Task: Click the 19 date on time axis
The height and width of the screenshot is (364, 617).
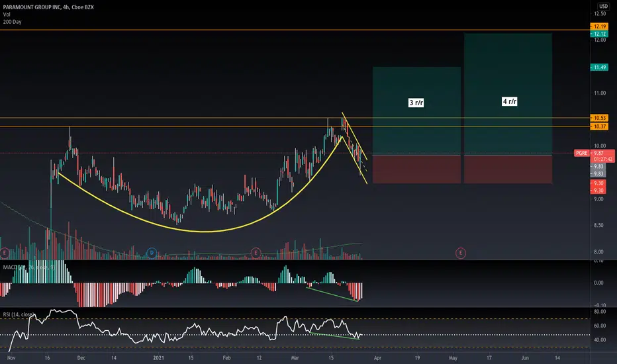Action: tap(417, 358)
